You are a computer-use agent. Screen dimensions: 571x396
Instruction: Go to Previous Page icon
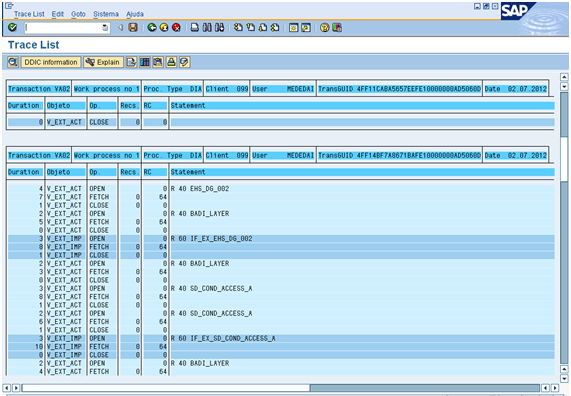(251, 28)
